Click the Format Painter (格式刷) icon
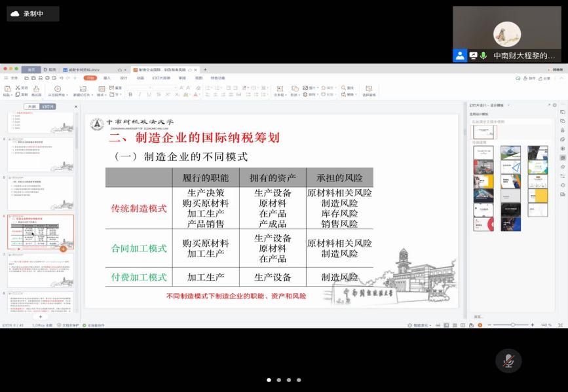 (x=37, y=88)
